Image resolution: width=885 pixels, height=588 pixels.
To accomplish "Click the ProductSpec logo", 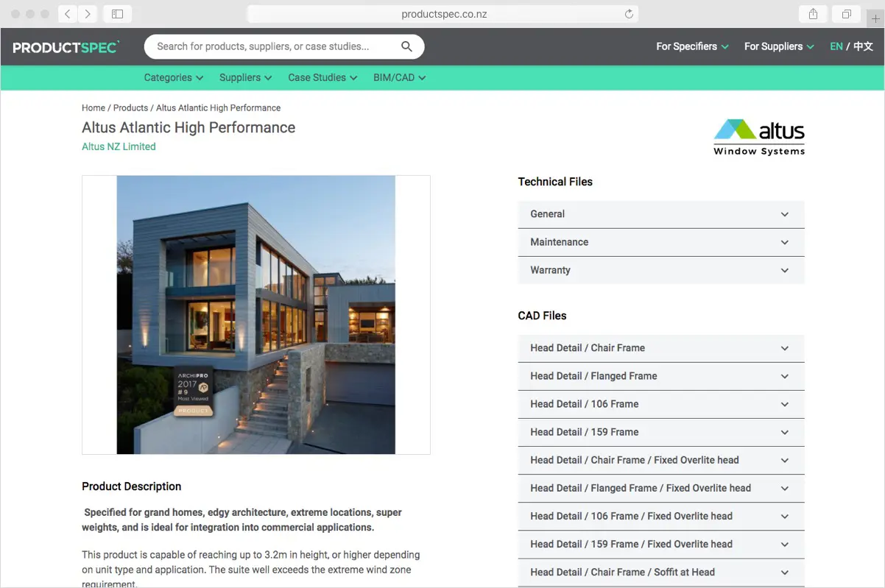I will [66, 47].
